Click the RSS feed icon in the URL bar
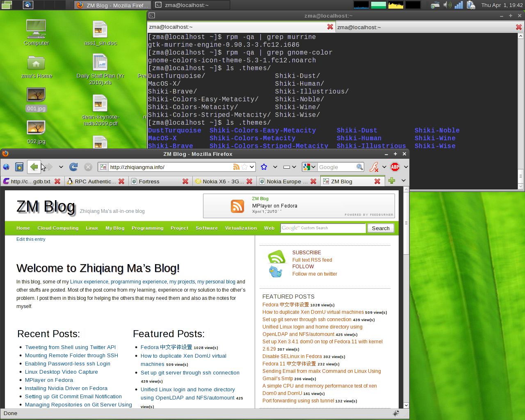Screen dimensions: 525x420 point(236,167)
